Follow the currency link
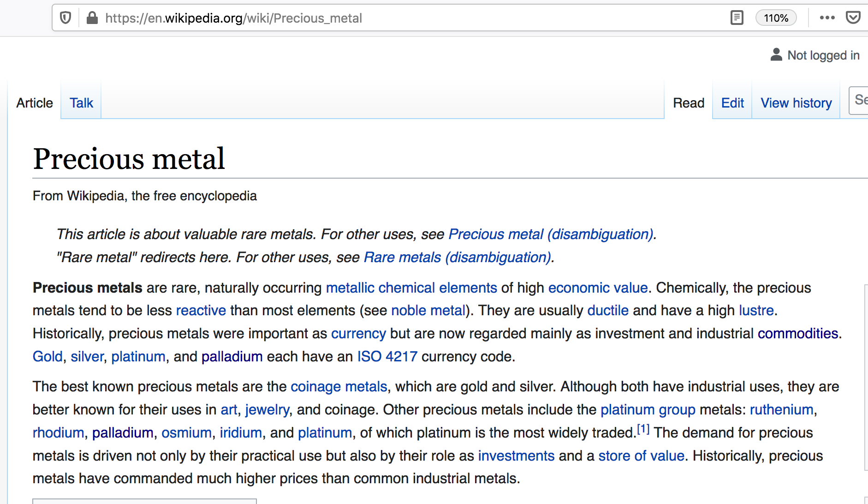Viewport: 868px width, 504px height. 358,334
